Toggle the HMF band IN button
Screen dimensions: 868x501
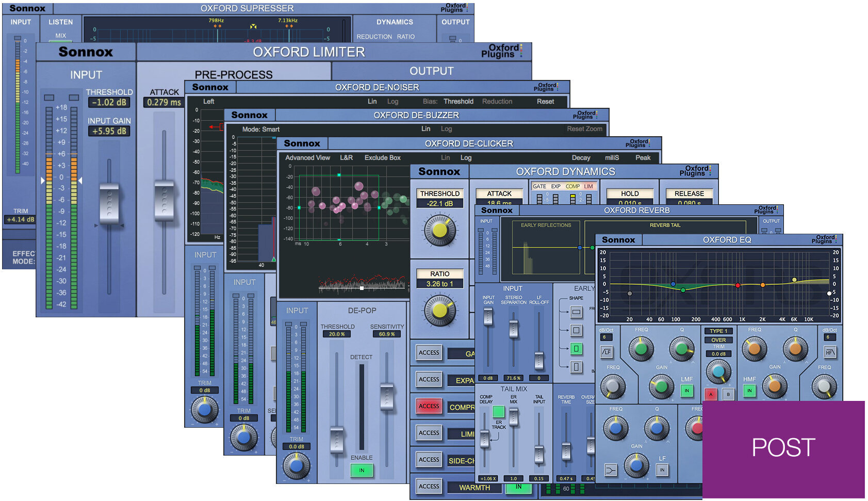click(x=749, y=391)
